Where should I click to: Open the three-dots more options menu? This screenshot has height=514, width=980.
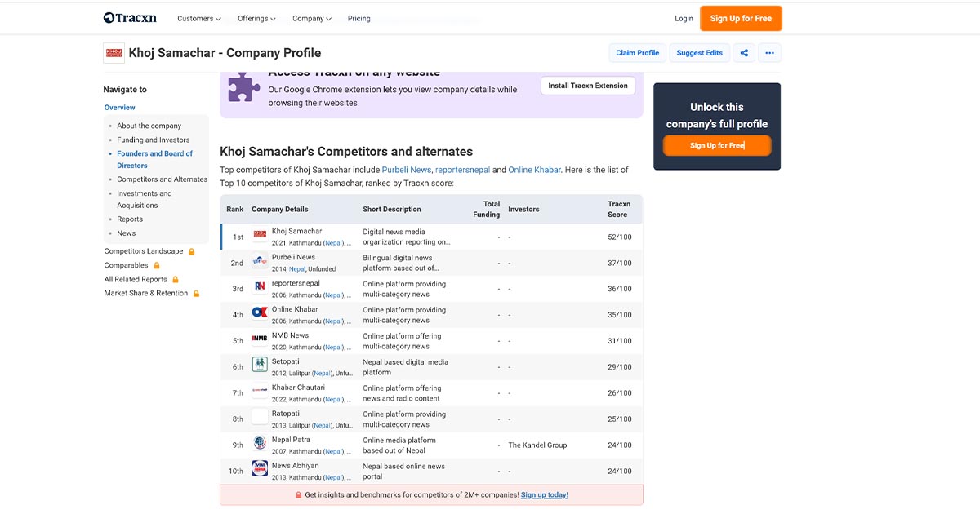pyautogui.click(x=769, y=53)
